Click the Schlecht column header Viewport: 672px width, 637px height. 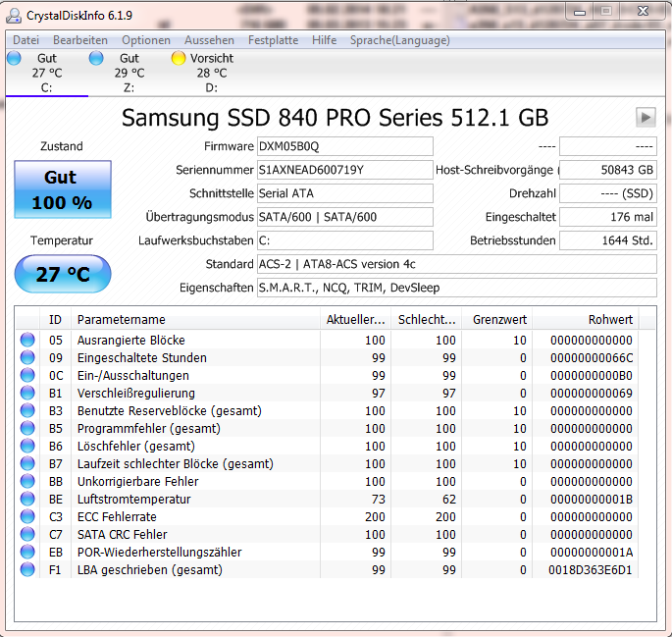(426, 319)
